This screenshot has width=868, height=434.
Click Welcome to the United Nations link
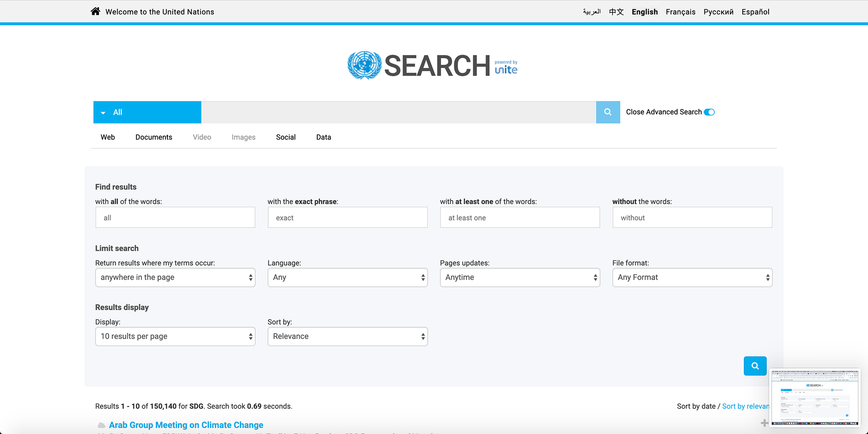[x=160, y=12]
